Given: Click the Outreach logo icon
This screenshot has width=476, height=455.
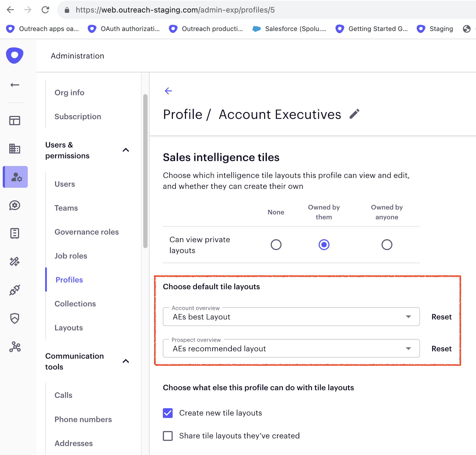Looking at the screenshot, I should click(x=14, y=55).
